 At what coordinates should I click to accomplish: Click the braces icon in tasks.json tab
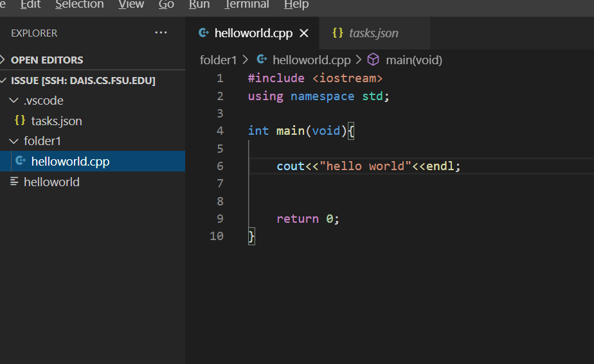(x=337, y=33)
